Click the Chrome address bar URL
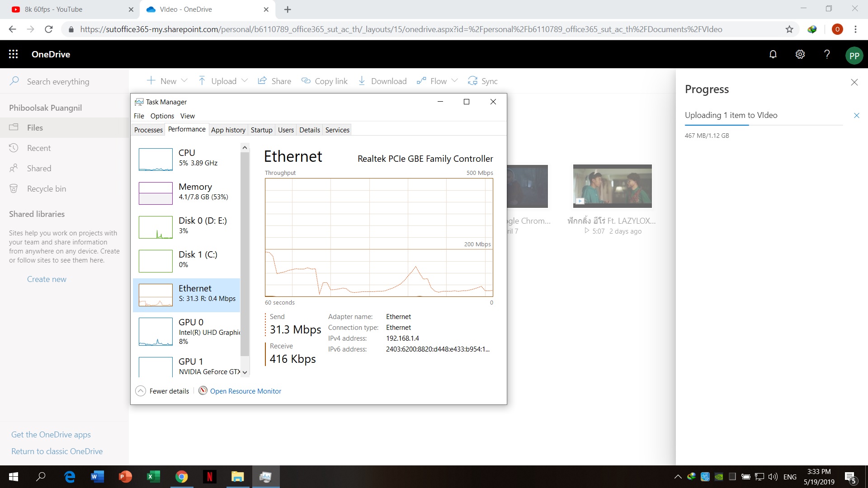 401,29
